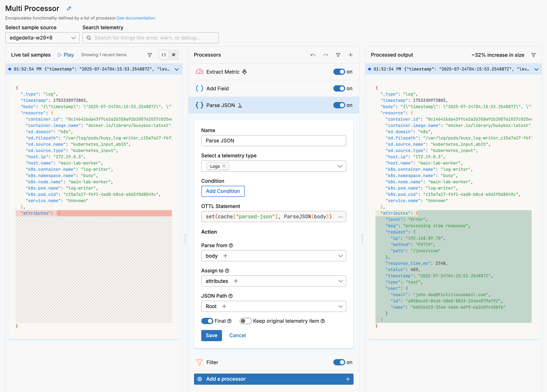Switch to JSON braces view in Live tail
Image resolution: width=547 pixels, height=392 pixels.
164,55
